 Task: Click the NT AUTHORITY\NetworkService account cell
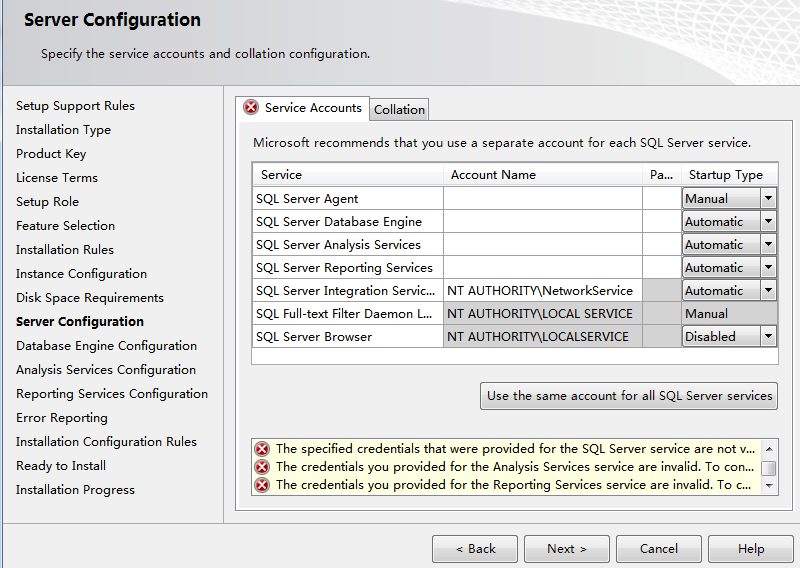(543, 290)
